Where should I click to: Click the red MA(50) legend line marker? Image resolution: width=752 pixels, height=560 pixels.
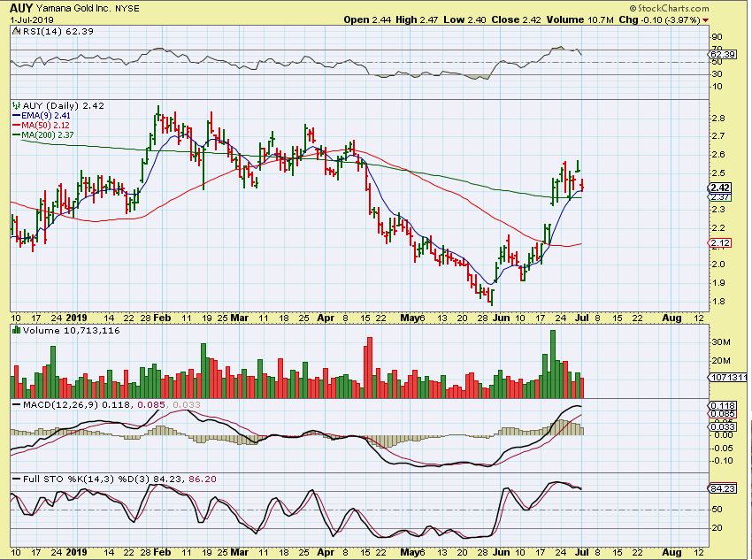(17, 125)
